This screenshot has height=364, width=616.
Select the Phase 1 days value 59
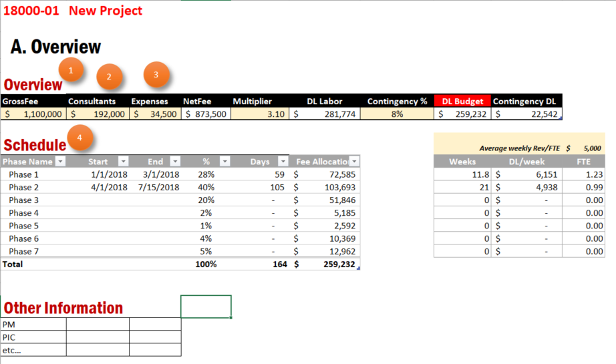pyautogui.click(x=279, y=174)
